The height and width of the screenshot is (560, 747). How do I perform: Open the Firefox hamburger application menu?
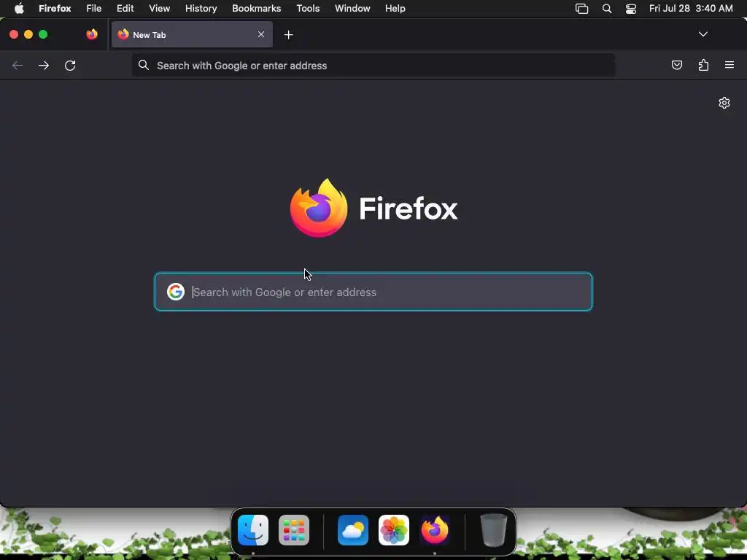729,65
